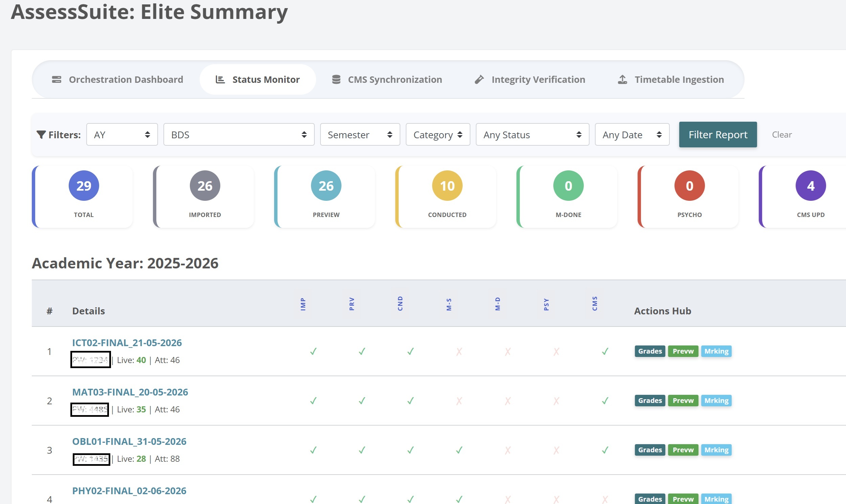Click the M-S cross for MAT03-FINAL row
This screenshot has width=846, height=504.
pos(459,401)
